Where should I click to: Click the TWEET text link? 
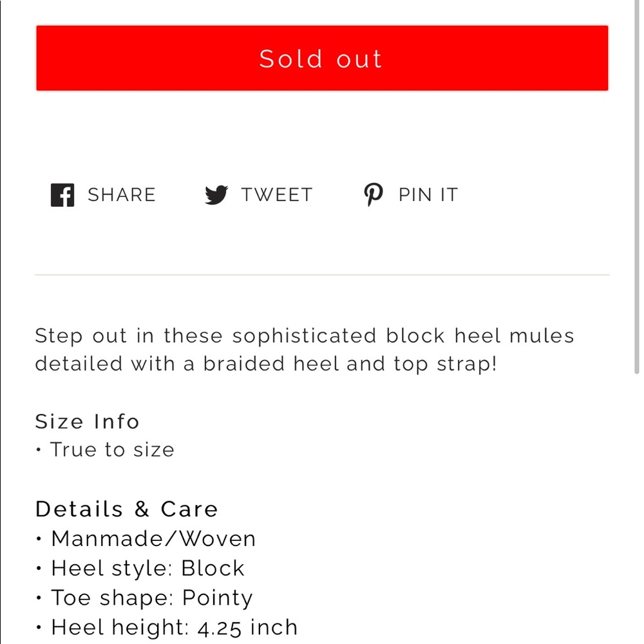tap(277, 194)
